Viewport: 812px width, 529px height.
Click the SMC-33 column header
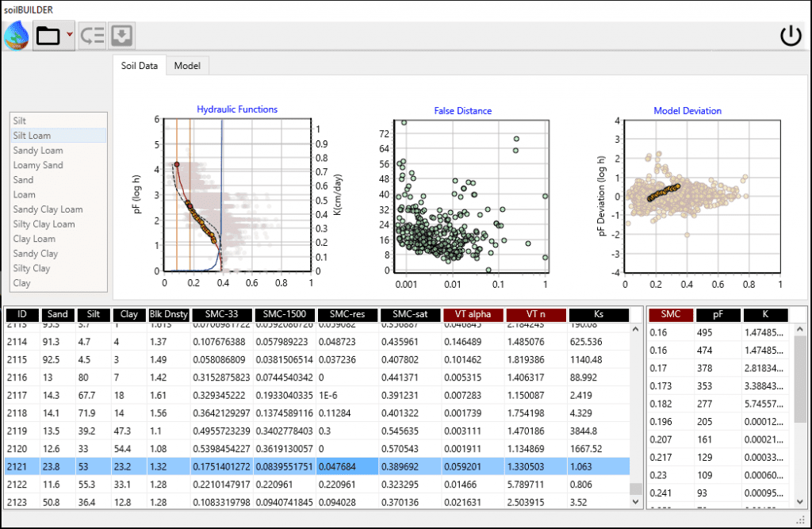click(x=222, y=315)
